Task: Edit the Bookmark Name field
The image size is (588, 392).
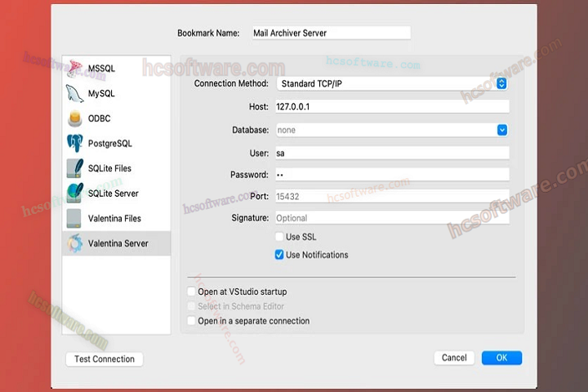Action: [x=332, y=33]
